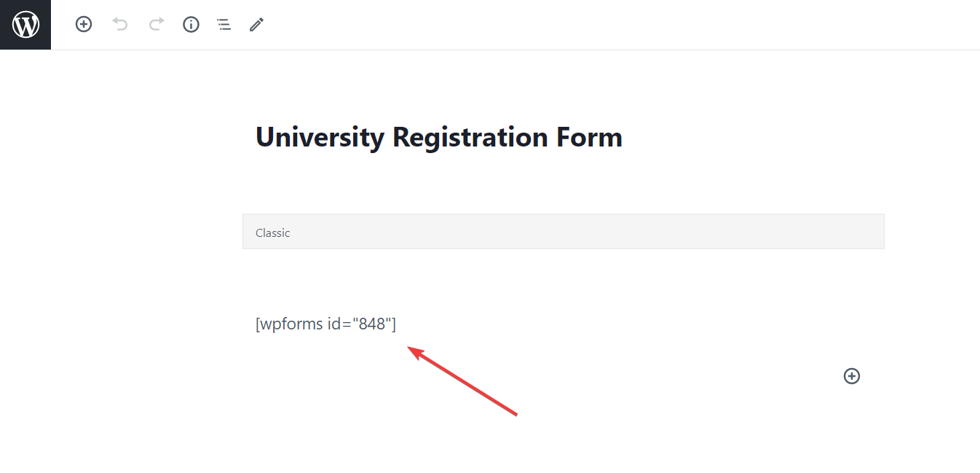Click the Redo arrow
Image resolution: width=980 pixels, height=473 pixels.
(156, 25)
